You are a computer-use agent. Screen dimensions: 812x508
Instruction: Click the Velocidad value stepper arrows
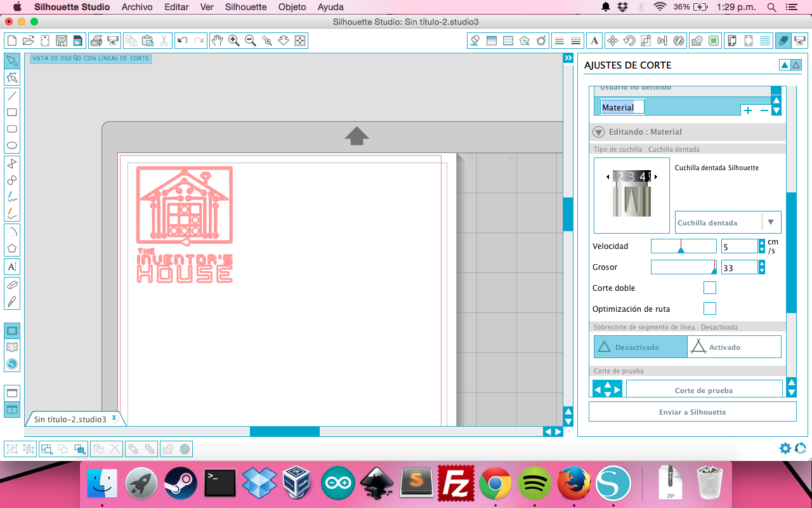click(x=761, y=246)
